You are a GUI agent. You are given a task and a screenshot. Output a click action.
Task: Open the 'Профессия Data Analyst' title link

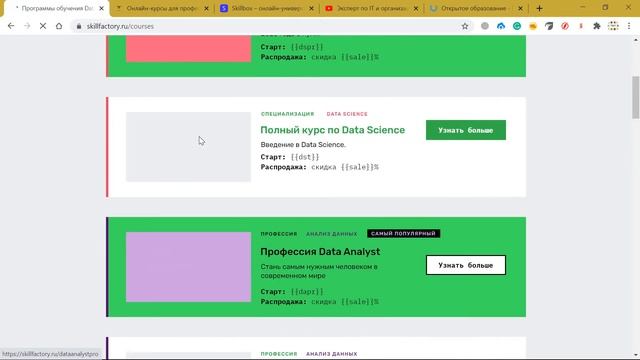[x=320, y=252]
